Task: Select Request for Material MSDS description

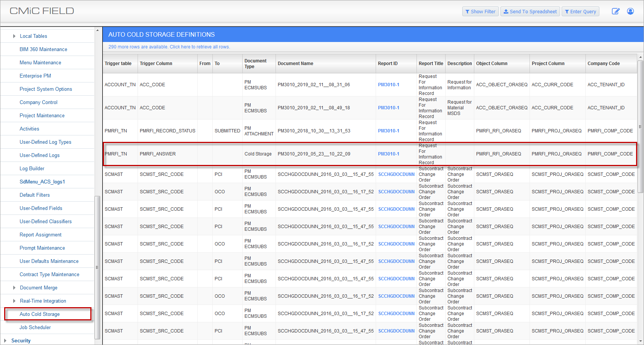Action: (x=460, y=108)
